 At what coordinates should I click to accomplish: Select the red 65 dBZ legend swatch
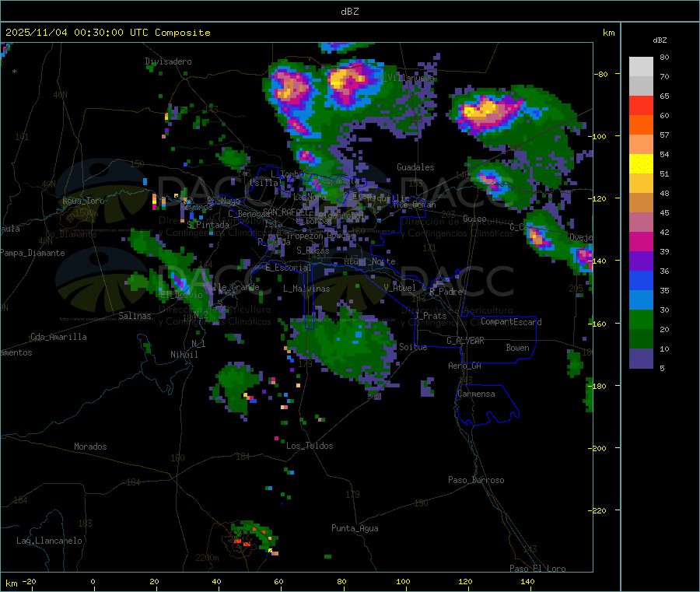tap(641, 105)
